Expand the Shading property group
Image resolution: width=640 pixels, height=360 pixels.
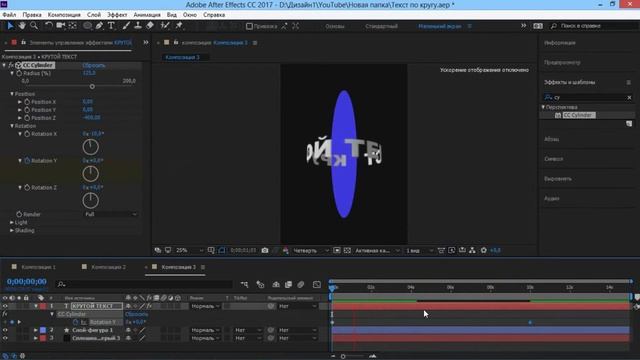tap(12, 230)
